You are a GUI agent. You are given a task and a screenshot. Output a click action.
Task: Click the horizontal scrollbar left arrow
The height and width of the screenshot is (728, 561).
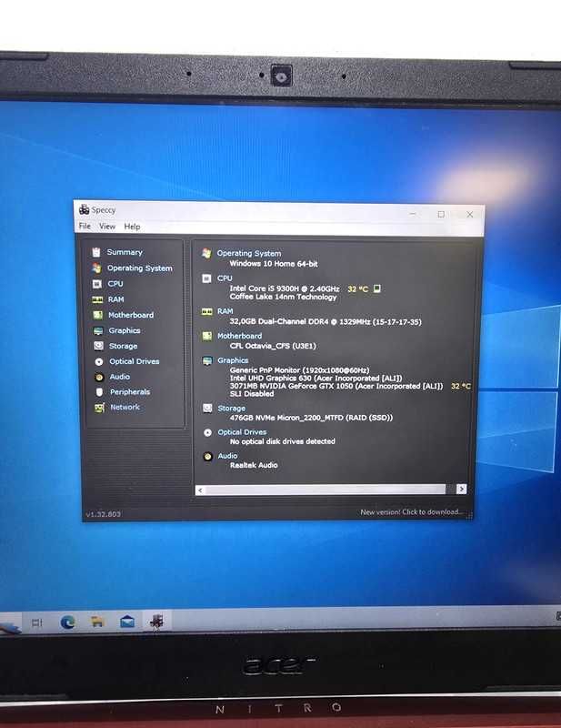pos(200,490)
